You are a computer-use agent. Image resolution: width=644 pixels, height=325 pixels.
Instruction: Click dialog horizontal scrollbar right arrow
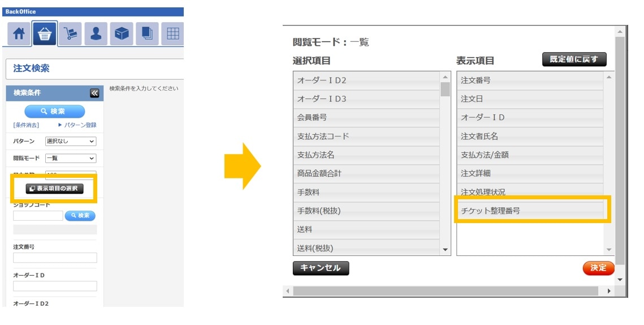[609, 291]
